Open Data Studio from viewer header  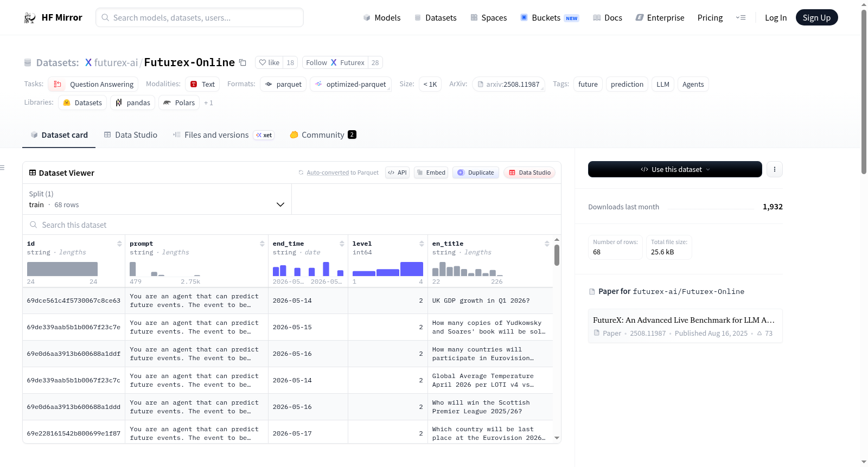tap(529, 173)
